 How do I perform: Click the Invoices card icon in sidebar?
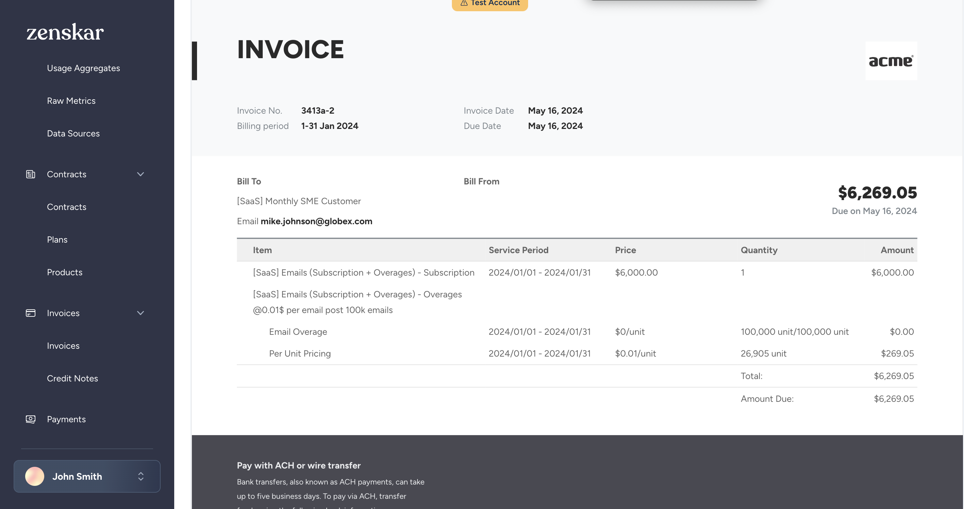[x=31, y=313]
